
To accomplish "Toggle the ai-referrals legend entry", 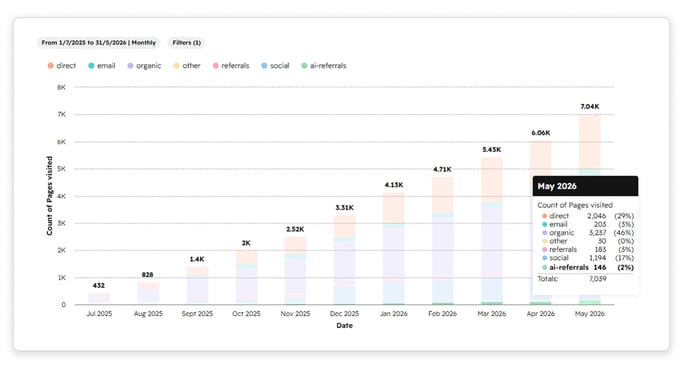I will tap(324, 66).
